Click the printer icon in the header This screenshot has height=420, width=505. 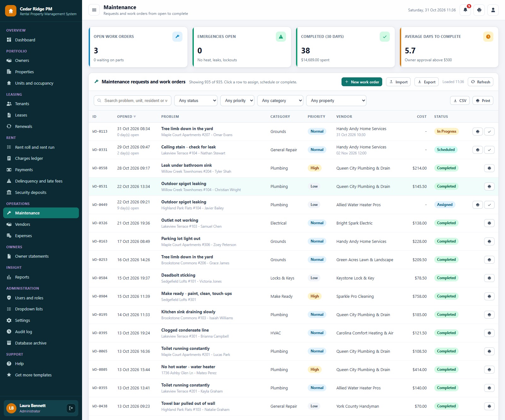(x=479, y=10)
